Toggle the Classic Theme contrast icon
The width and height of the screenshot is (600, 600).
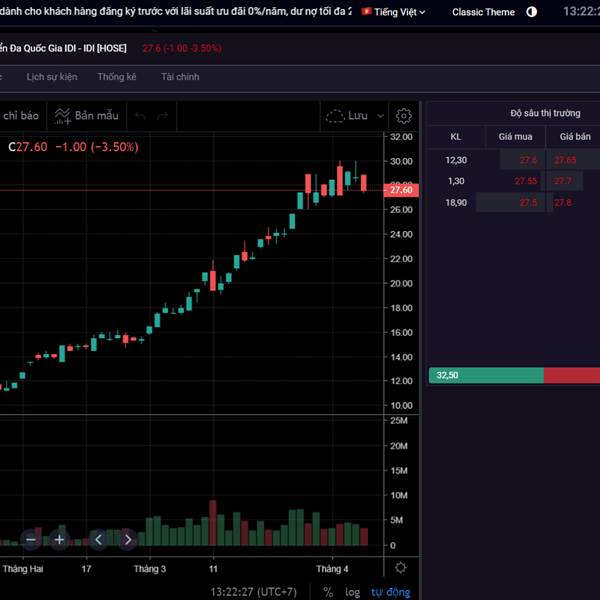[x=531, y=12]
